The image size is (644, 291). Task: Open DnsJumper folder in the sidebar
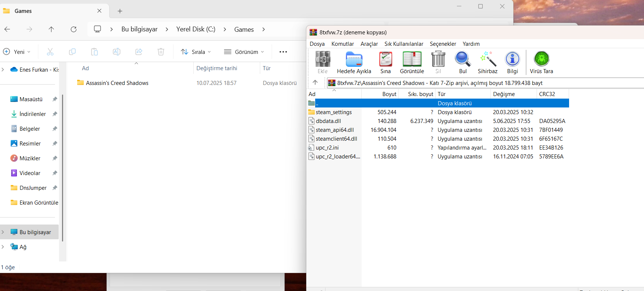pos(33,188)
